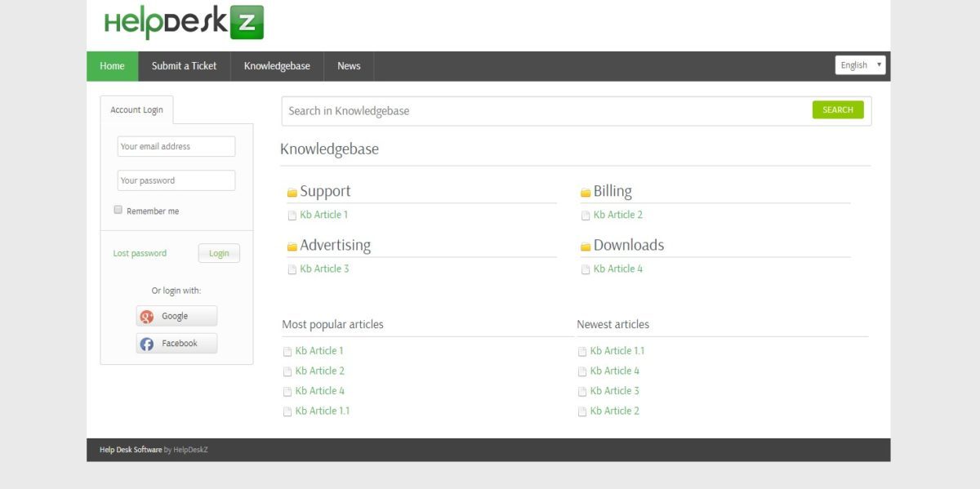
Task: Open the Lost password link
Action: (140, 253)
